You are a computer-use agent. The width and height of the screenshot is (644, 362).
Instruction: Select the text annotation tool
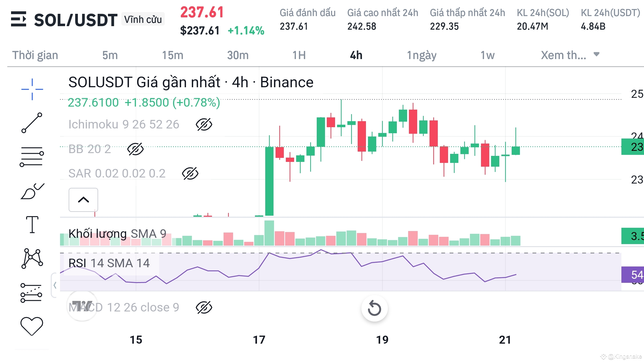point(32,224)
